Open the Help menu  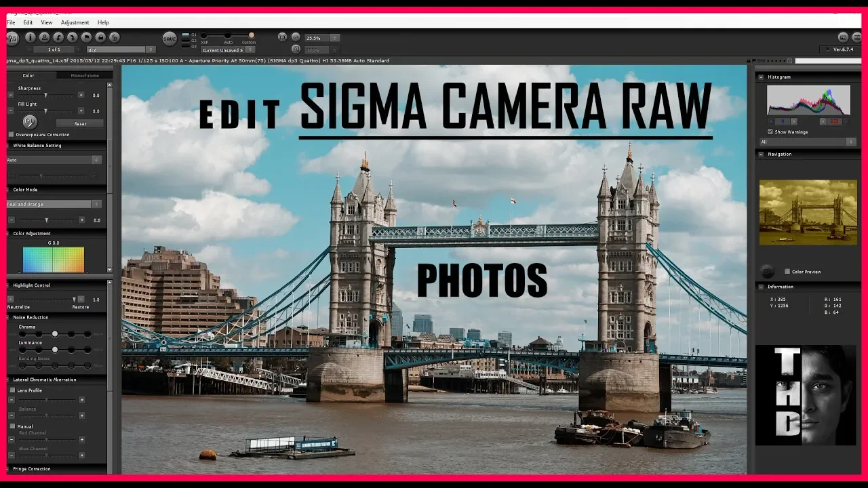103,22
